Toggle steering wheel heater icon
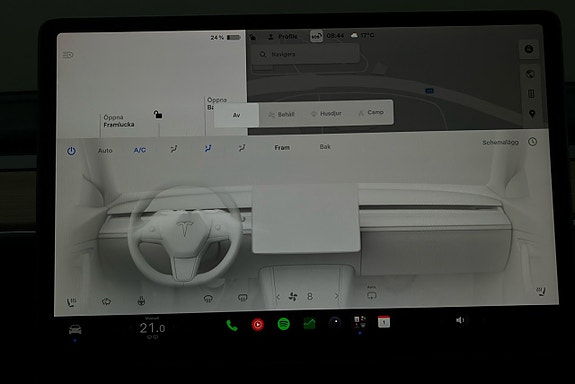This screenshot has height=384, width=575. tap(141, 301)
